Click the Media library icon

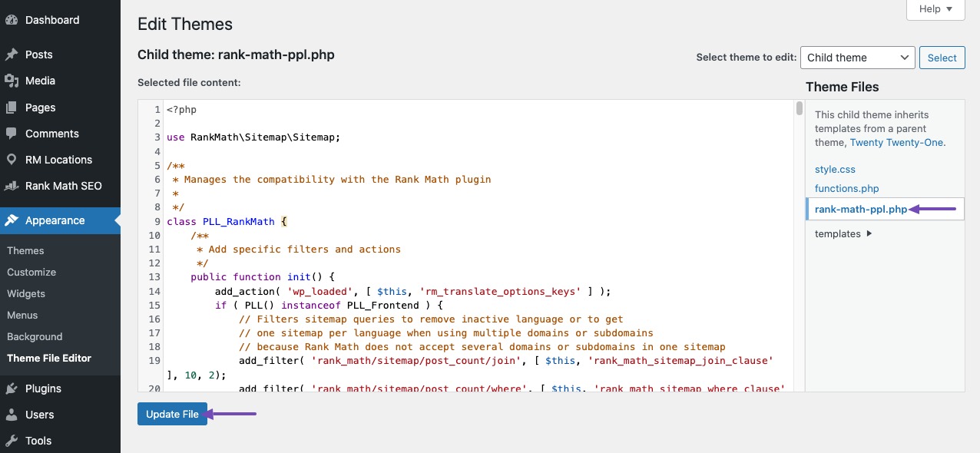point(12,81)
